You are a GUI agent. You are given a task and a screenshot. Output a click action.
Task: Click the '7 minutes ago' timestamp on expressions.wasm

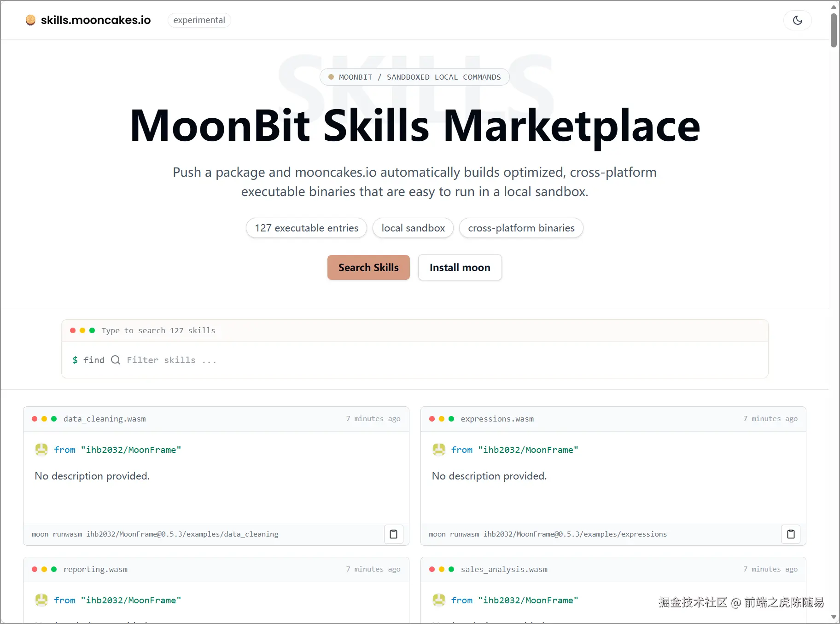click(x=770, y=419)
